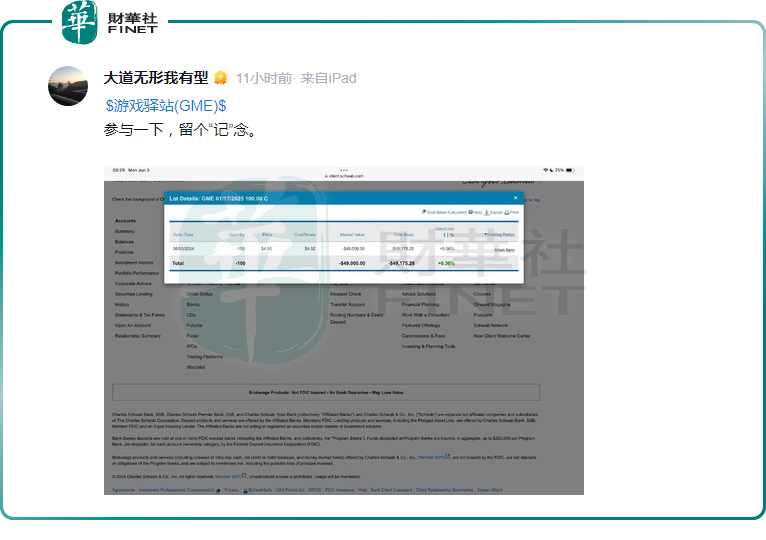Open Investing & Planning Tools

click(428, 346)
